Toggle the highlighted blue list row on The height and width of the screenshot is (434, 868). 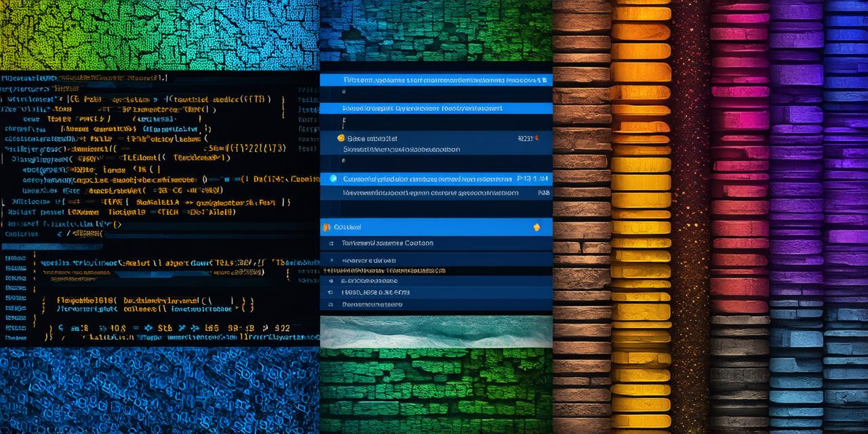(x=434, y=178)
